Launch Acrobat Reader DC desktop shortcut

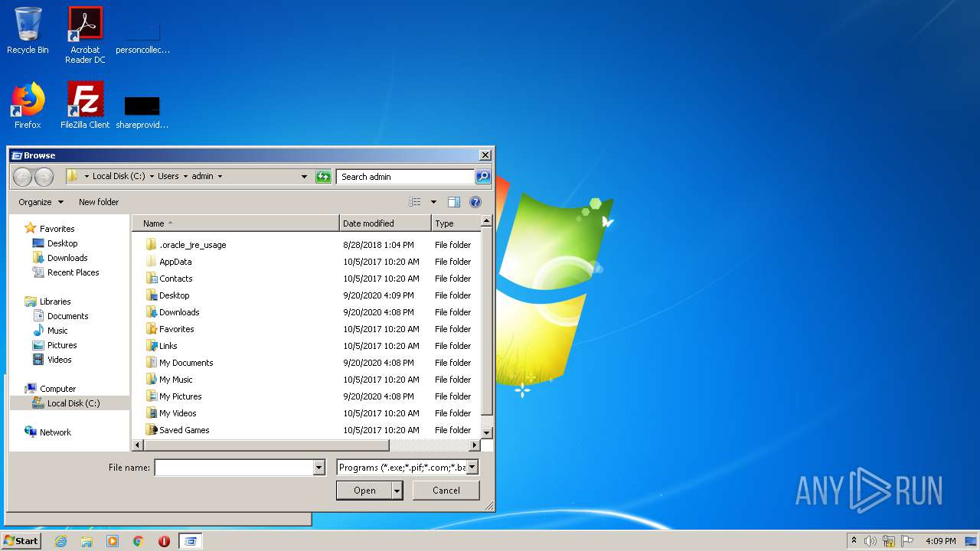pos(85,35)
